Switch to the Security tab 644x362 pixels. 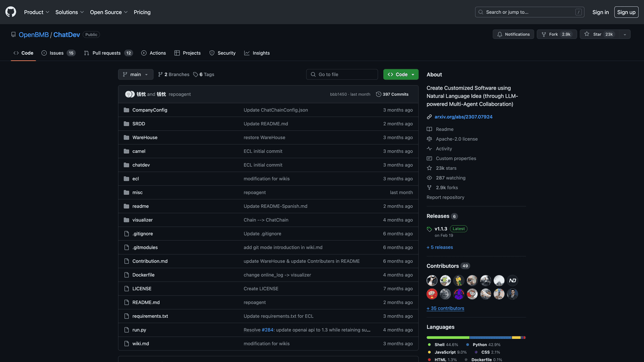222,53
